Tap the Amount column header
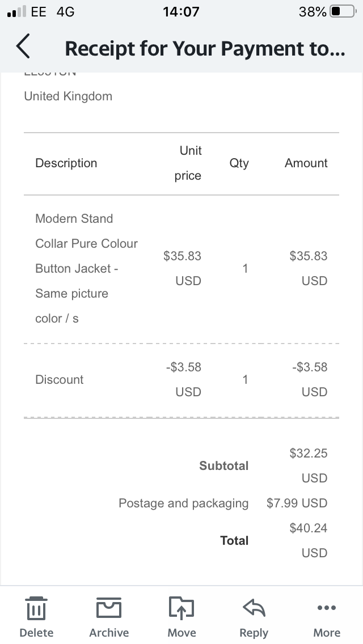 pyautogui.click(x=306, y=163)
